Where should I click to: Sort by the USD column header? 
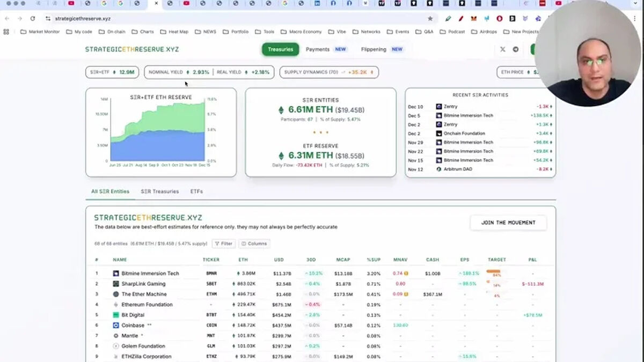[x=279, y=260]
